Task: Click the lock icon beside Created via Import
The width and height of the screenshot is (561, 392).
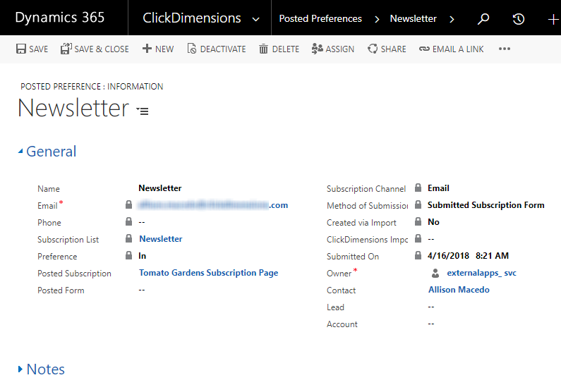Action: click(418, 221)
